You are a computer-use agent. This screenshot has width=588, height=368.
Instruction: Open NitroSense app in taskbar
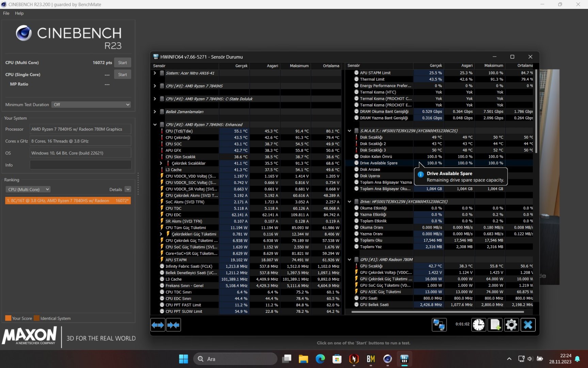point(354,359)
